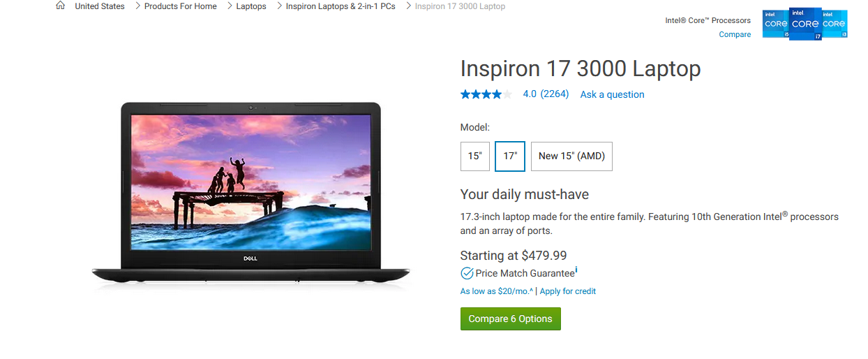Select the 17" model option

(x=510, y=156)
